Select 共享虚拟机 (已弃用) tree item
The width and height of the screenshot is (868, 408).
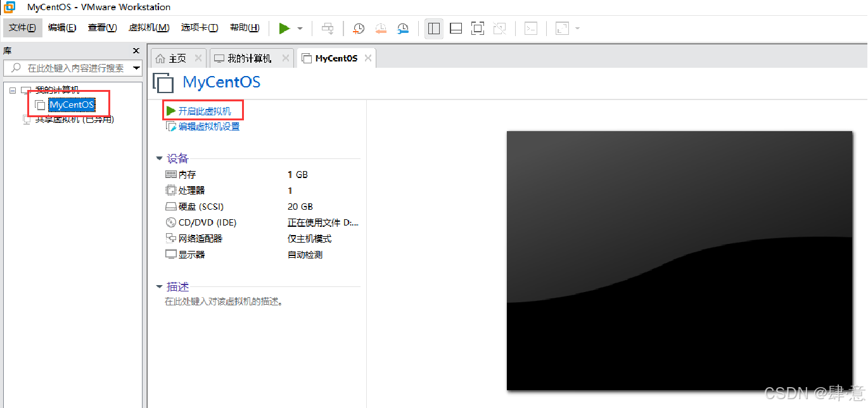(x=74, y=119)
